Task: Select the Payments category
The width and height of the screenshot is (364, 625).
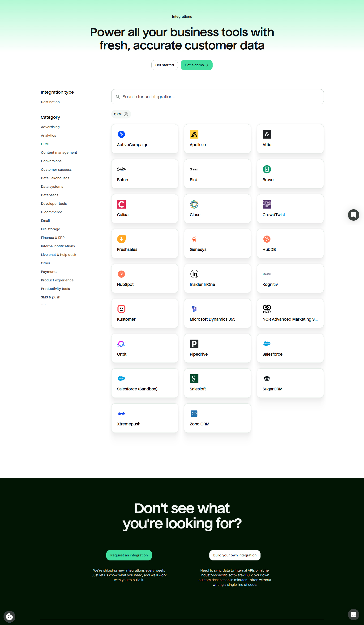Action: [49, 271]
